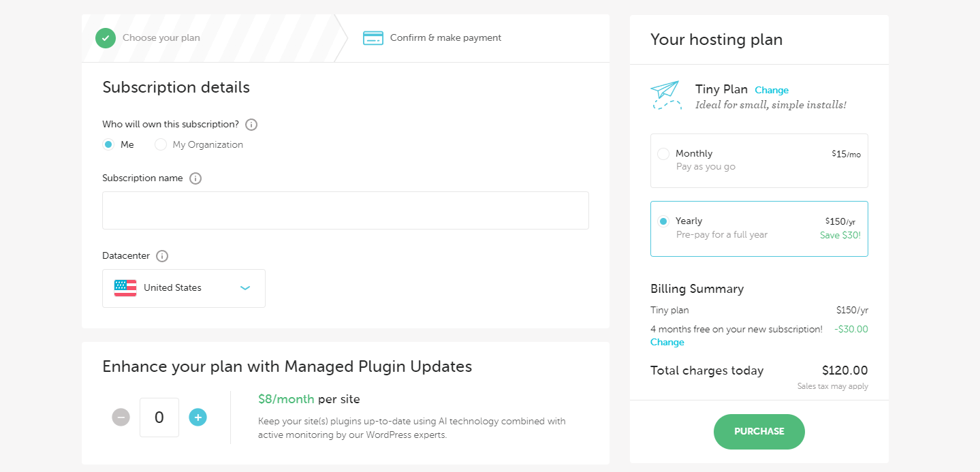Decrease plugin update sites with minus
The width and height of the screenshot is (980, 472).
[x=121, y=417]
